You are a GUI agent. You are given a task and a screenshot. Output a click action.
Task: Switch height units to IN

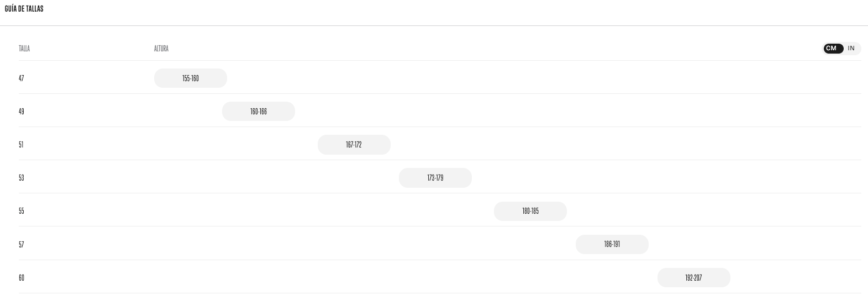[x=851, y=49]
